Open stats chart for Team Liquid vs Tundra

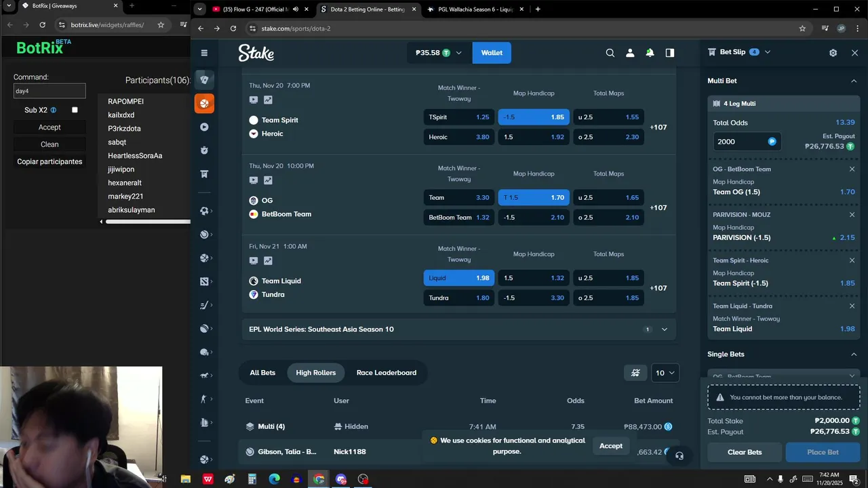tap(268, 261)
